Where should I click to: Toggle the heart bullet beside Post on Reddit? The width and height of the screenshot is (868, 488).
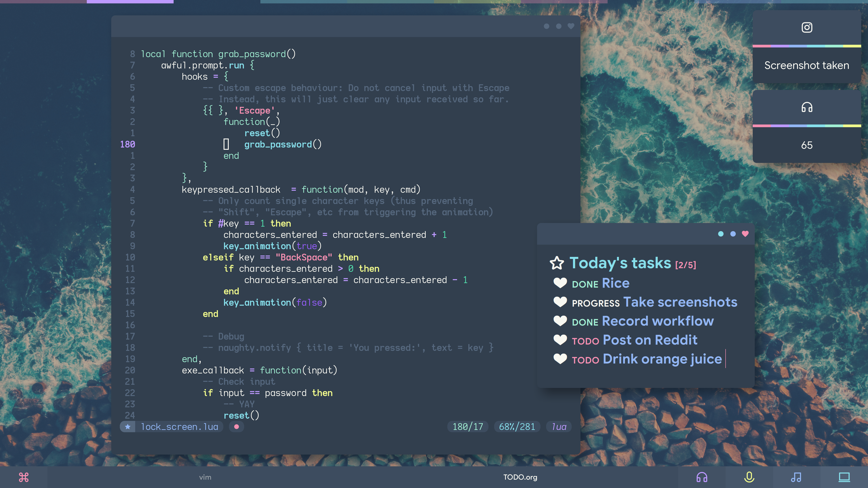[x=560, y=340]
